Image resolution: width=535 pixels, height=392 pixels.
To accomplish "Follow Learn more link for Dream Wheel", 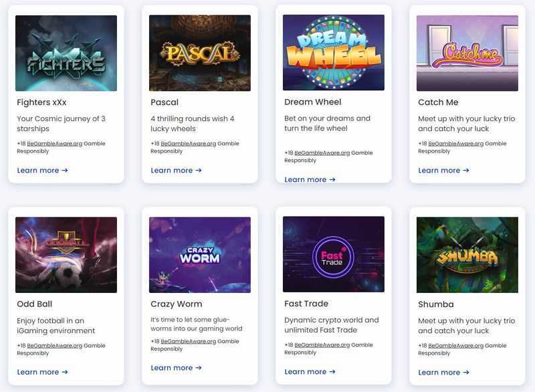I will coord(310,179).
